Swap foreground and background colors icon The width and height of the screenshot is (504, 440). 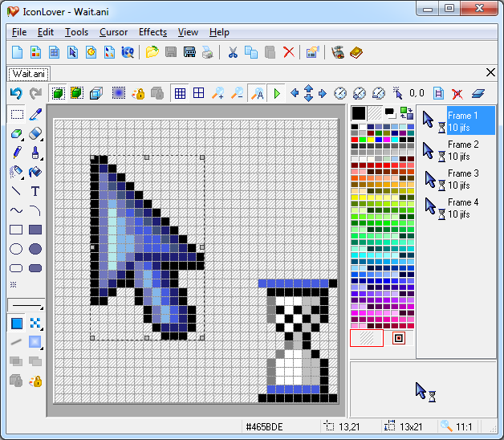[x=407, y=113]
